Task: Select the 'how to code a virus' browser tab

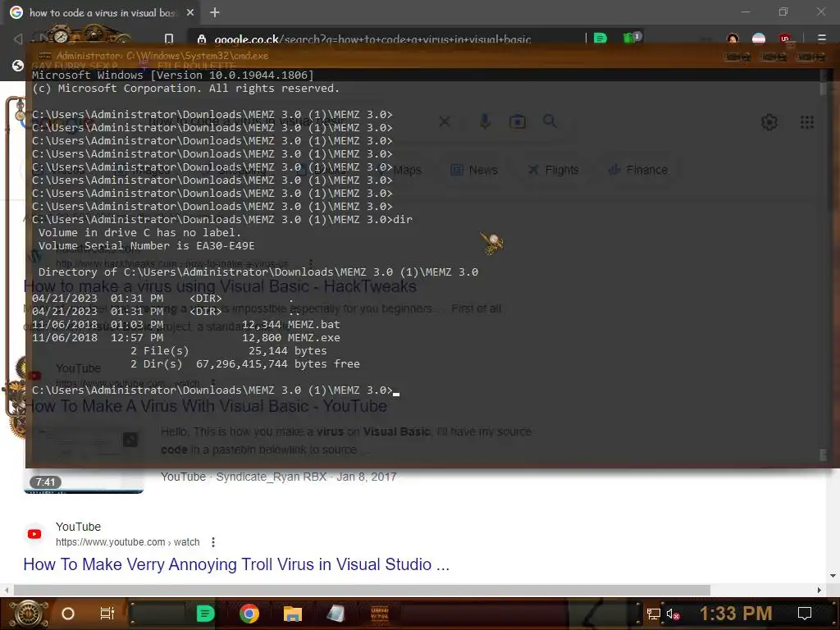Action: (x=102, y=12)
